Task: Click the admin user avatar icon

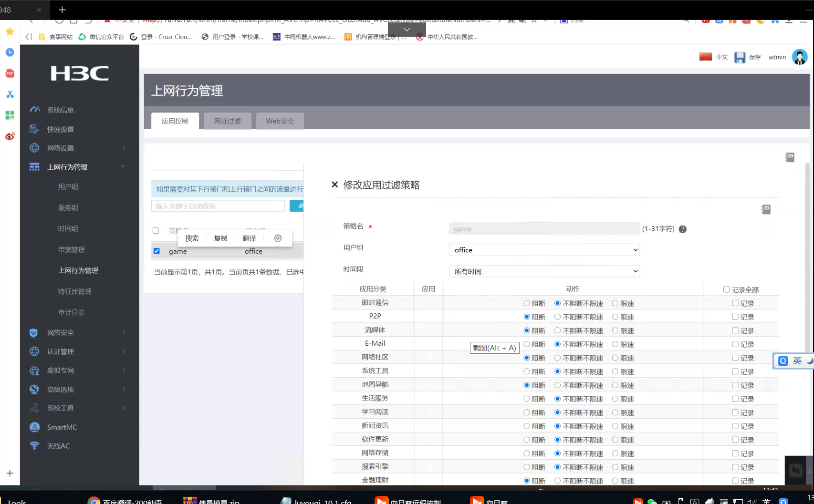Action: 799,57
